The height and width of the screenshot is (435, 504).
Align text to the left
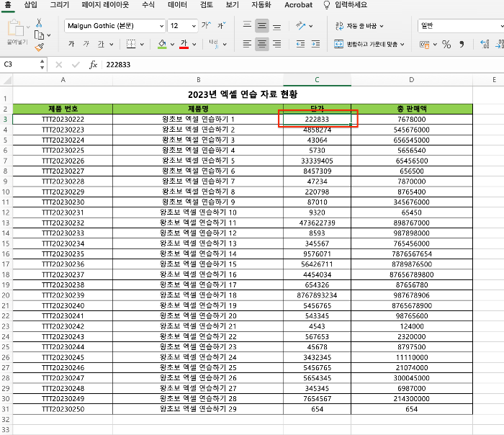pyautogui.click(x=247, y=44)
